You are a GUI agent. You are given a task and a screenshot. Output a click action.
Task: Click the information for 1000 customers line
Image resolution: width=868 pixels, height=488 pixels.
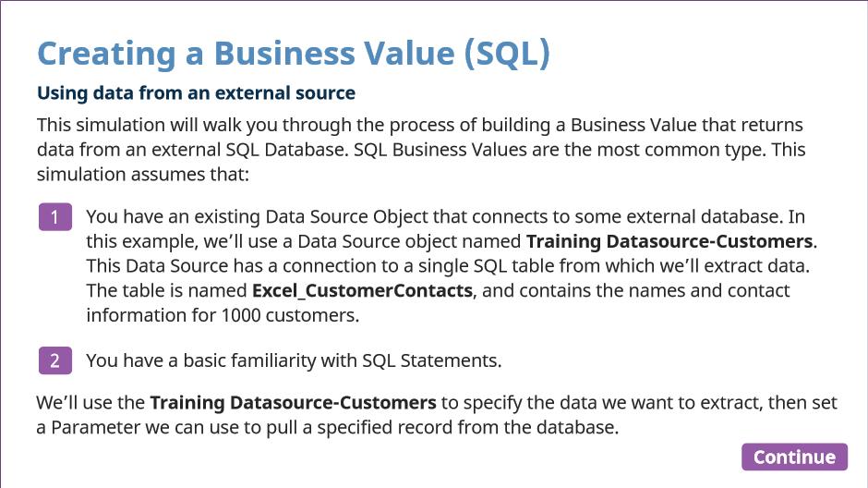point(223,315)
